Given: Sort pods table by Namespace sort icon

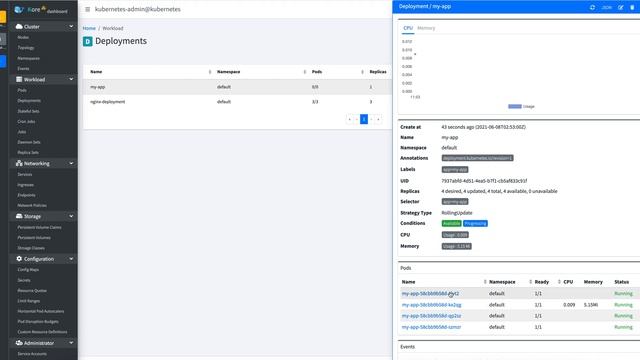Looking at the screenshot, I should pos(530,282).
